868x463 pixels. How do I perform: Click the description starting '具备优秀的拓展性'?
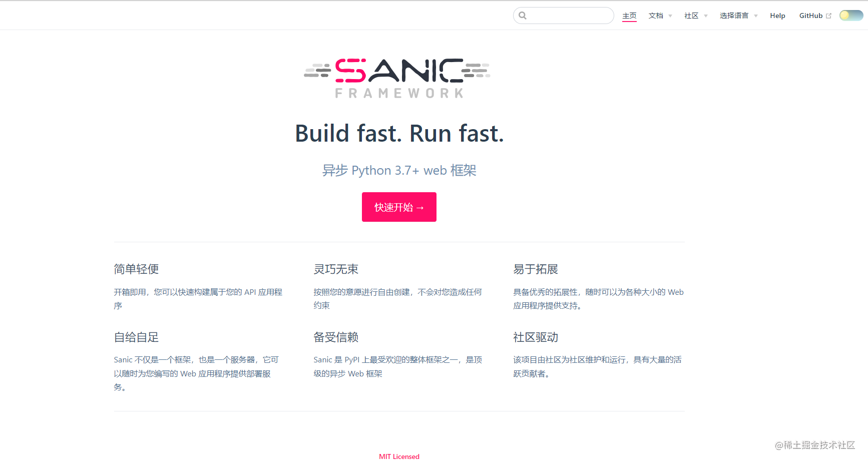(x=598, y=299)
